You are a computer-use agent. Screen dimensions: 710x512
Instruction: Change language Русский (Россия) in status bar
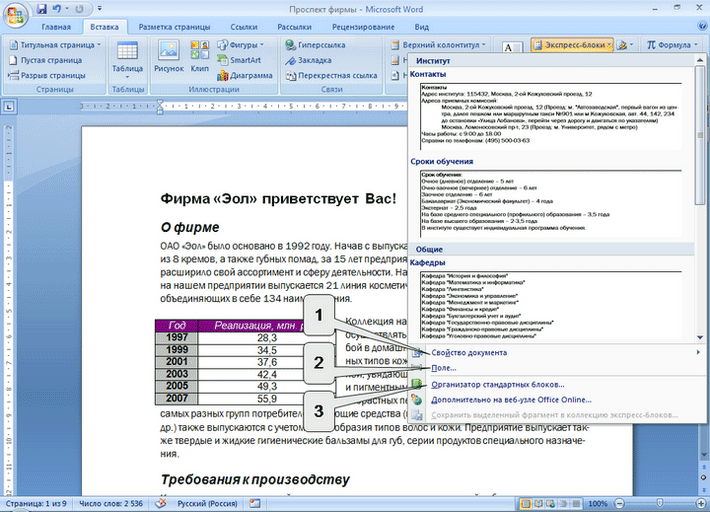tap(207, 503)
